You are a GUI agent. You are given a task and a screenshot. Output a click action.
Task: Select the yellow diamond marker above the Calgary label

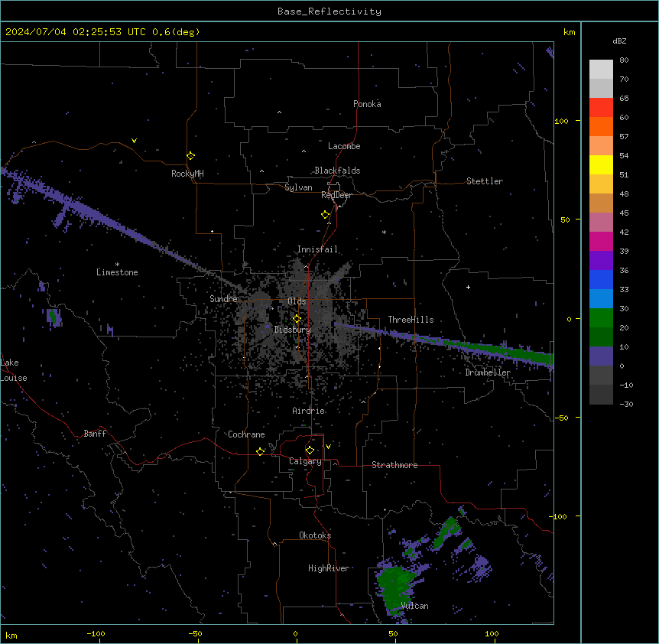pos(310,450)
